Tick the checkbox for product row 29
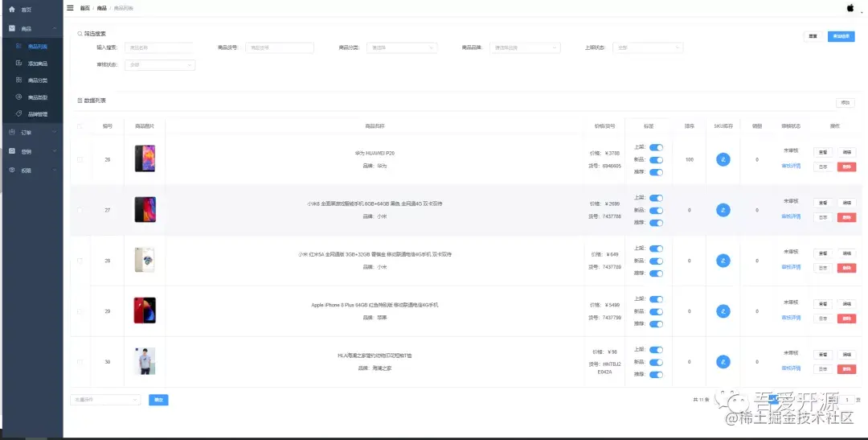 pos(80,311)
